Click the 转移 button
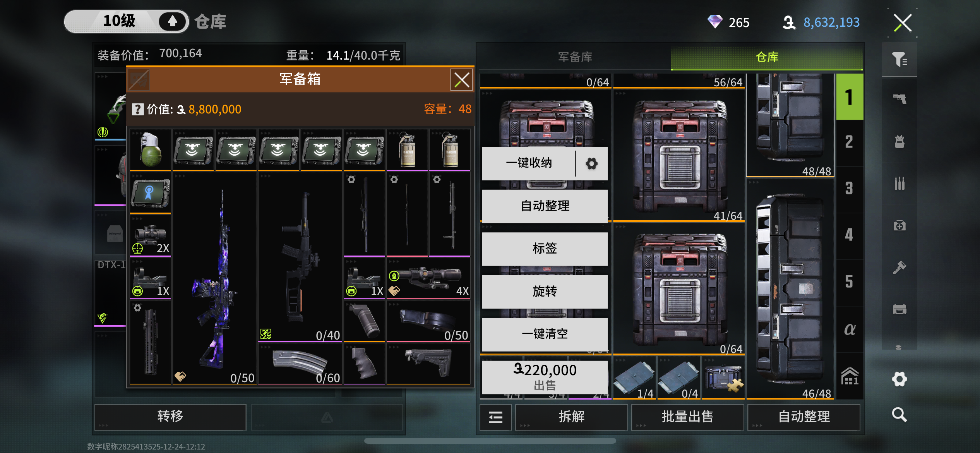The width and height of the screenshot is (980, 453). click(170, 417)
